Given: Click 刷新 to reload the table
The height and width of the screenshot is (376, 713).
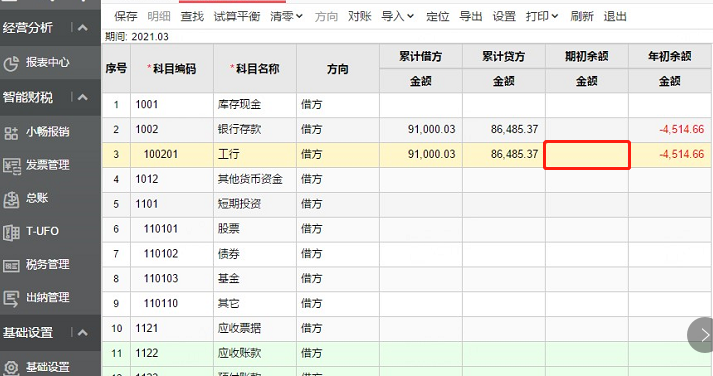Looking at the screenshot, I should click(582, 16).
